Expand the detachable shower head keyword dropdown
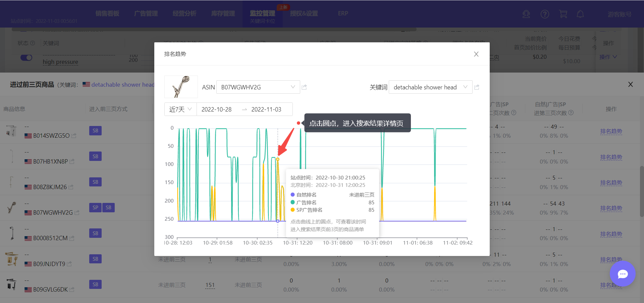 (x=430, y=87)
